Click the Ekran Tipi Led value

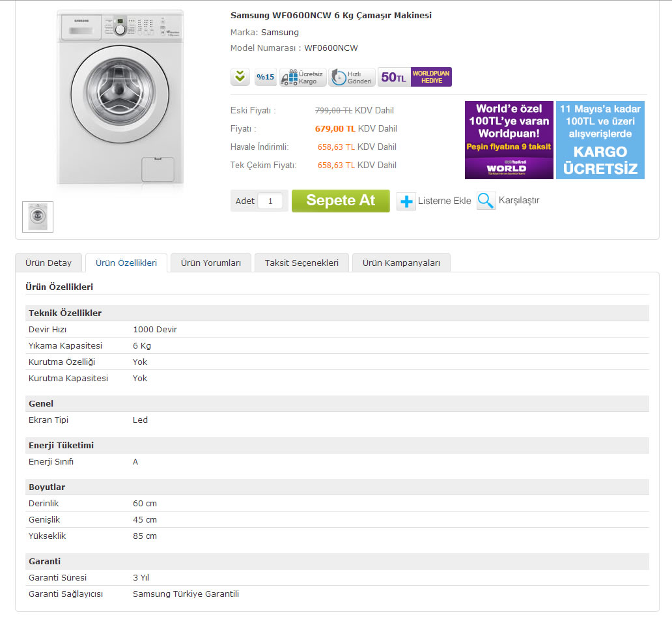(x=140, y=420)
